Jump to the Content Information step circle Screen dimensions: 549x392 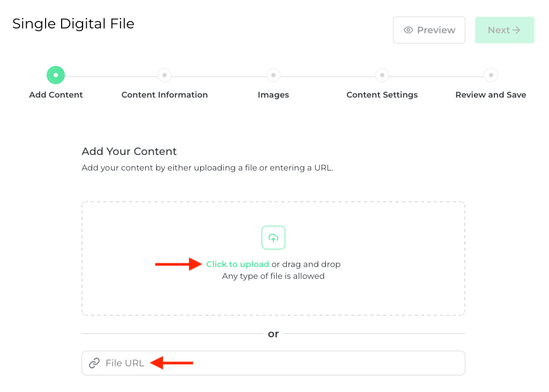click(x=165, y=75)
